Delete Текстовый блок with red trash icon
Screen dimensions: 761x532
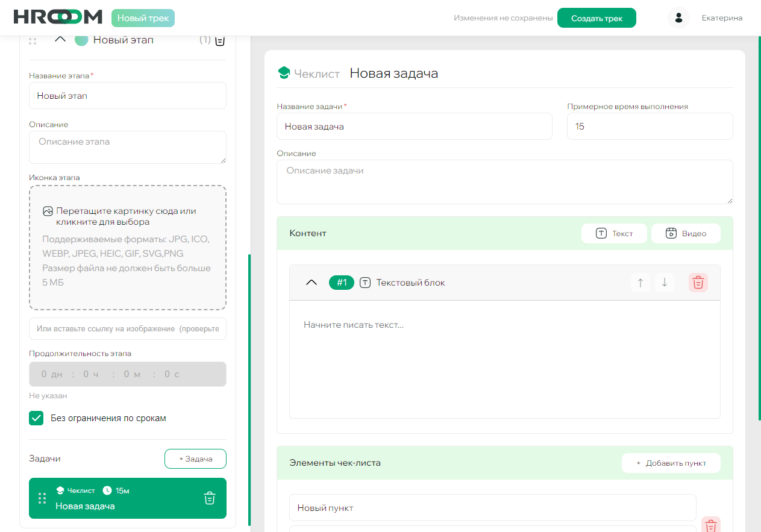(x=698, y=283)
